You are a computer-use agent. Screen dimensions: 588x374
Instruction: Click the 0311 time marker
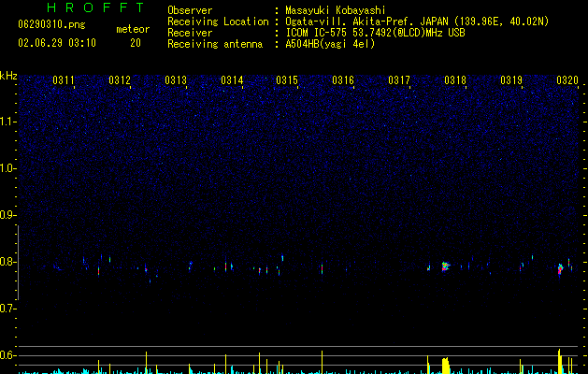pos(64,80)
